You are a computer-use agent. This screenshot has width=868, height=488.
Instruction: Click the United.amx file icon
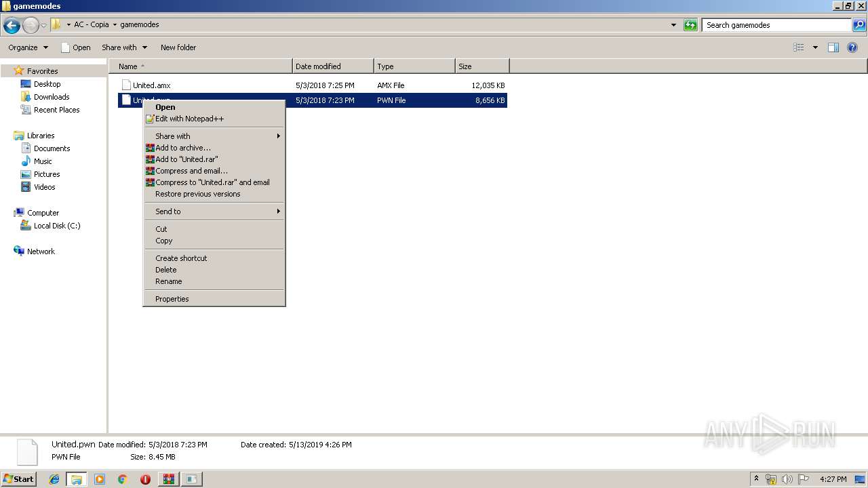point(126,85)
